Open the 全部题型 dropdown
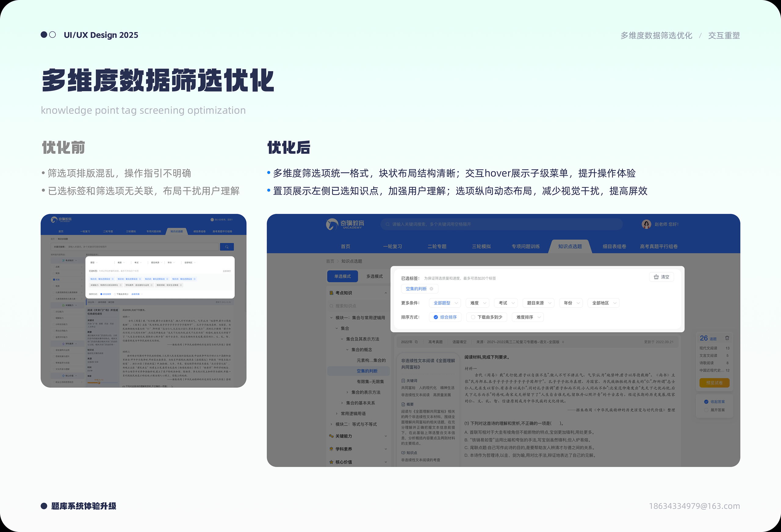This screenshot has height=532, width=781. click(x=445, y=303)
